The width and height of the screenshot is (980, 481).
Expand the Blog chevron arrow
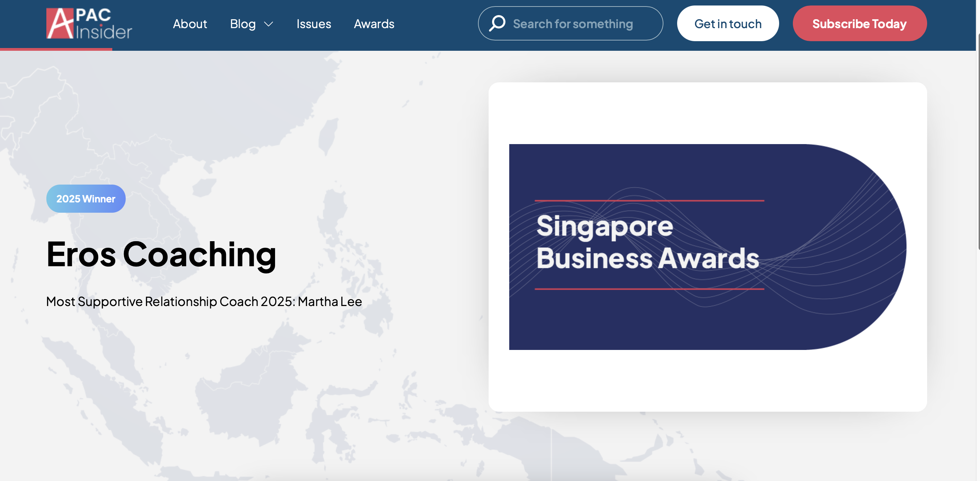coord(269,24)
